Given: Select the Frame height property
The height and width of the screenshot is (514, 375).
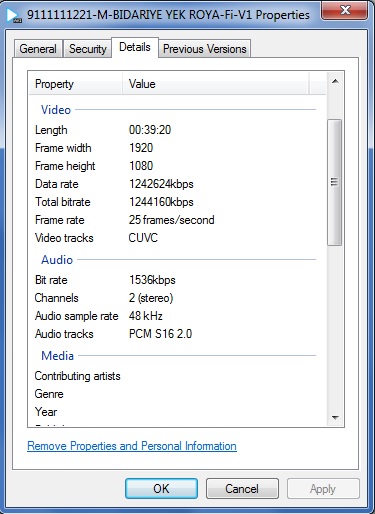Looking at the screenshot, I should coord(65,166).
